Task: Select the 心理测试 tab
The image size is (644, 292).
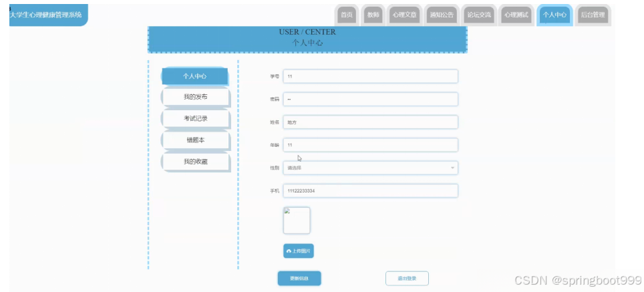Action: point(516,15)
